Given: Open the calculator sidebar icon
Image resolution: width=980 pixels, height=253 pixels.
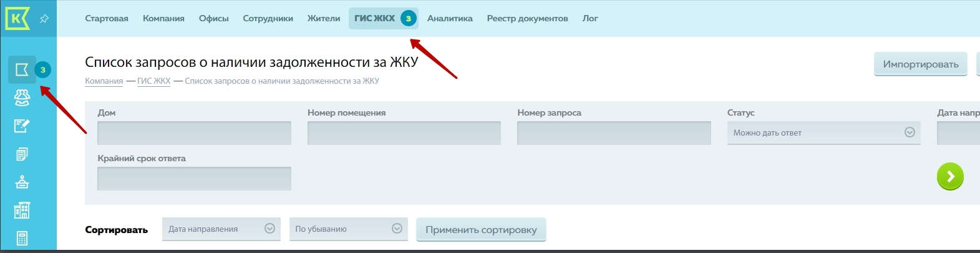Looking at the screenshot, I should (x=22, y=238).
